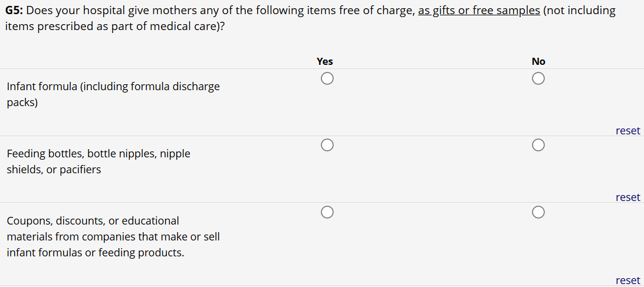Click the 'Coupons, discounts, or educational' label

(x=93, y=221)
